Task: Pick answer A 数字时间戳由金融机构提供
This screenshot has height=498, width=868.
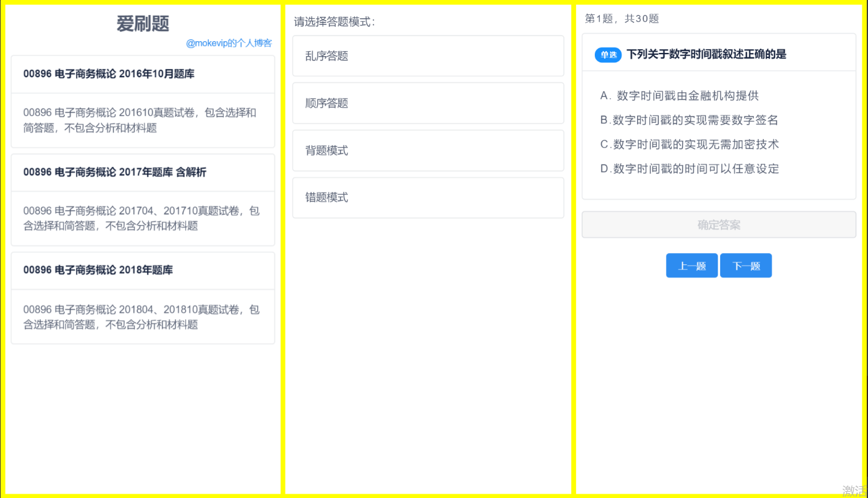Action: (x=679, y=96)
